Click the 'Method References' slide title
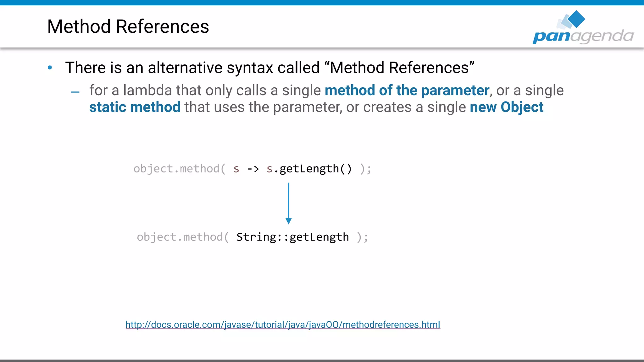The image size is (644, 362). coord(128,26)
